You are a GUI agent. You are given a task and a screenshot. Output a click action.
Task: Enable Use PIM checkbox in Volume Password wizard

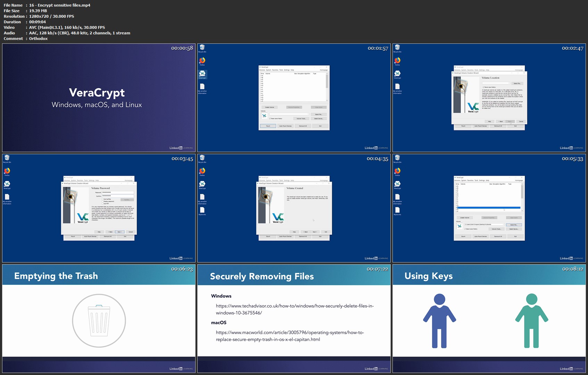pos(103,203)
